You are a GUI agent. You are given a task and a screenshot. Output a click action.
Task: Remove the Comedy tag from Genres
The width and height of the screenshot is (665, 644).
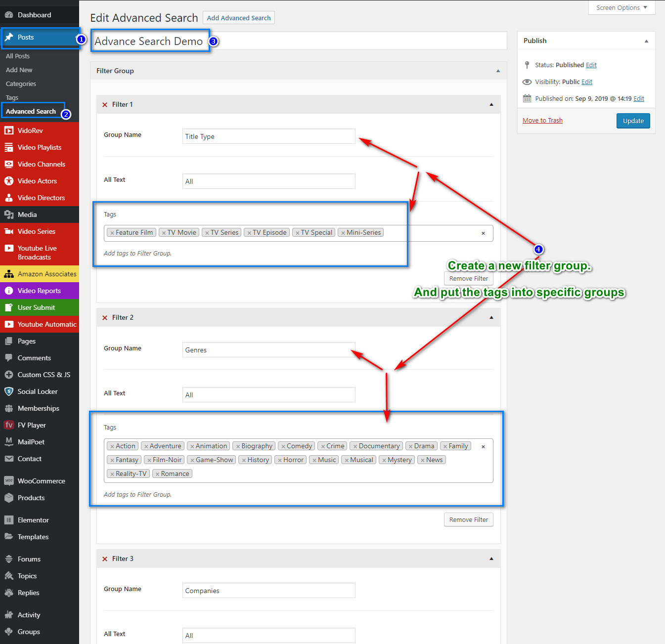pos(283,446)
